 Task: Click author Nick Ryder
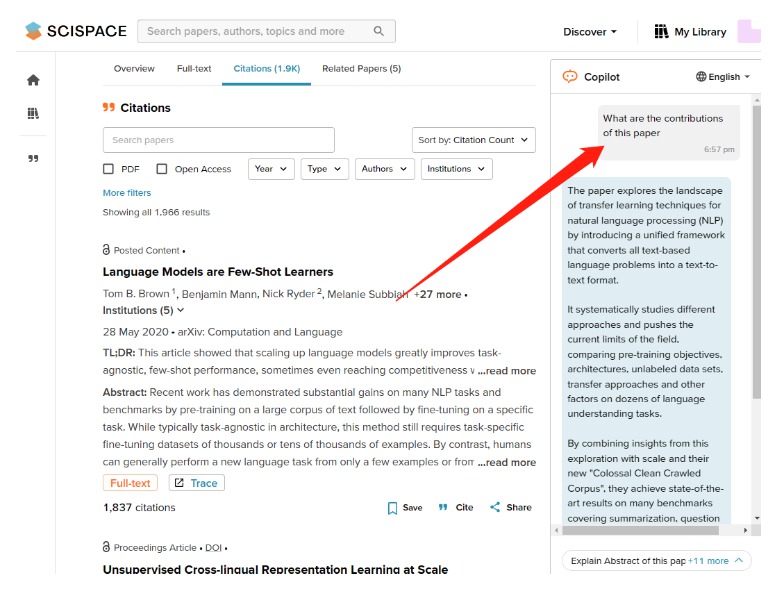coord(288,294)
